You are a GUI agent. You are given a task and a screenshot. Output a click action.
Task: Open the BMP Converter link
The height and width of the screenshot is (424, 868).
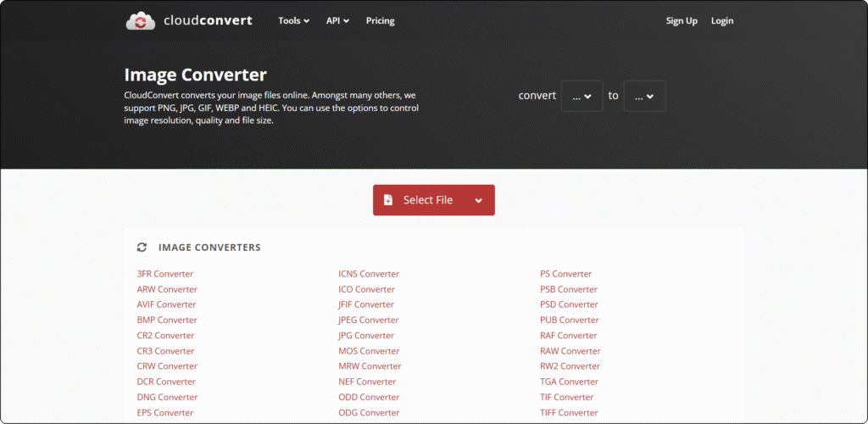click(x=167, y=320)
